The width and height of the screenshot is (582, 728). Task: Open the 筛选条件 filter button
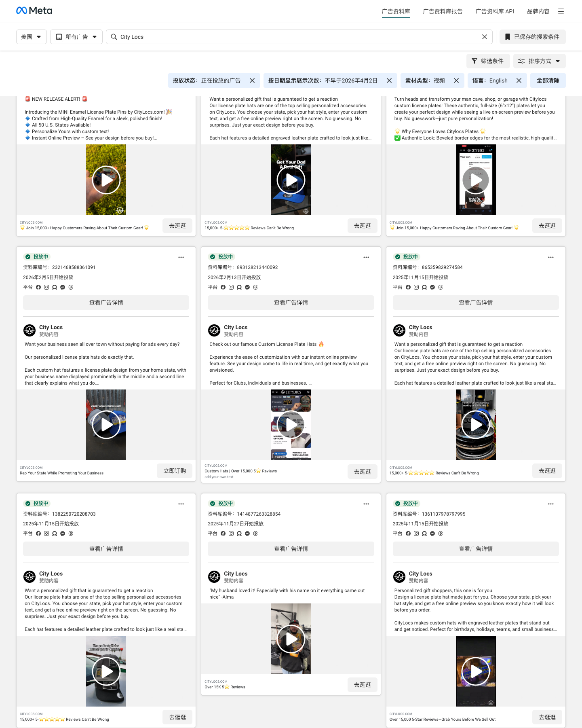coord(488,61)
